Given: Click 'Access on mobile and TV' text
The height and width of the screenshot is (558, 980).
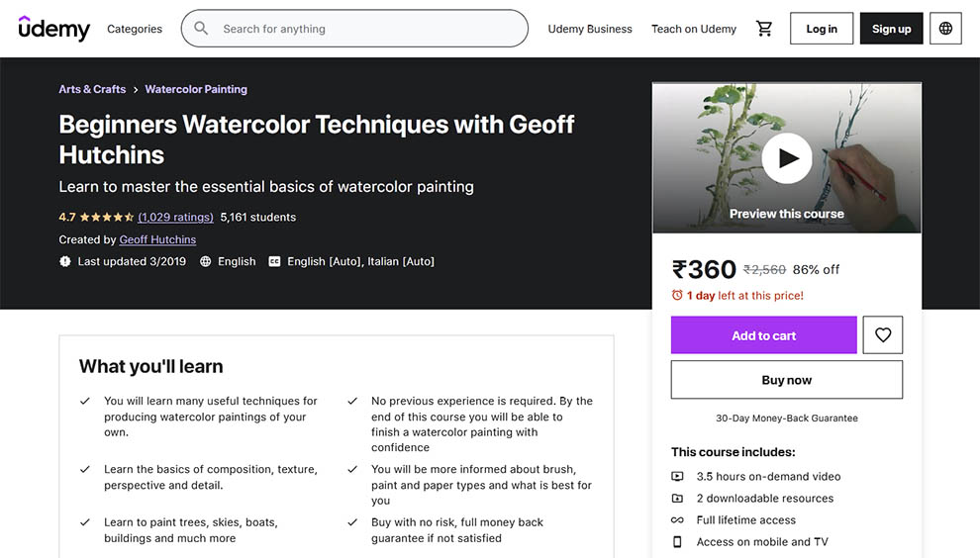Looking at the screenshot, I should point(762,542).
